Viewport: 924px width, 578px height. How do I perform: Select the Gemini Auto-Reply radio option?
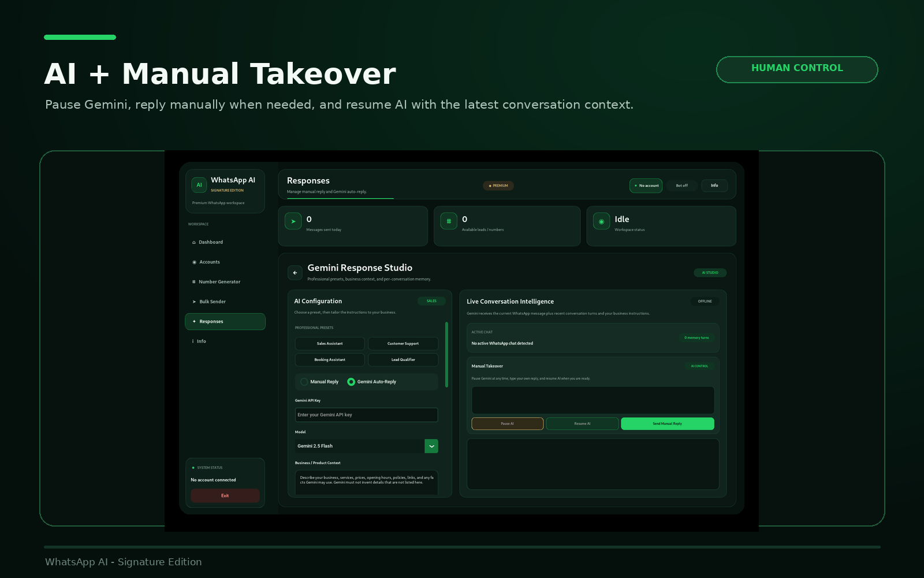tap(372, 381)
